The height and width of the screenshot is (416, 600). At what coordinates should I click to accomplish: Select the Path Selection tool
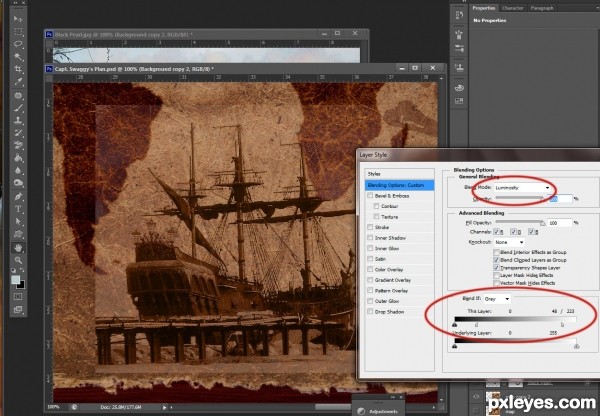pyautogui.click(x=18, y=222)
